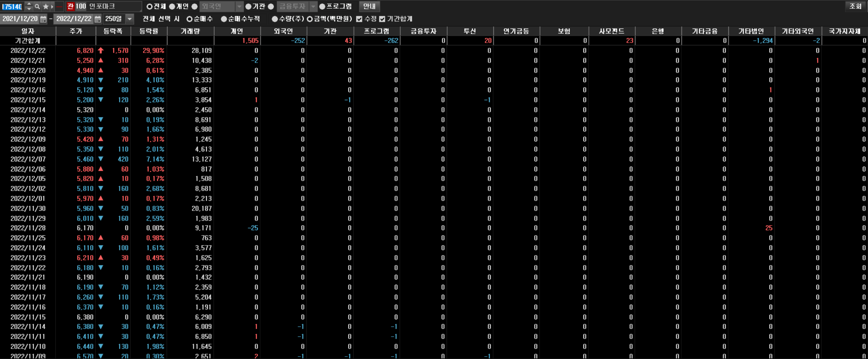Open the 금융투자 institution dropdown
Image resolution: width=868 pixels, height=359 pixels.
313,6
